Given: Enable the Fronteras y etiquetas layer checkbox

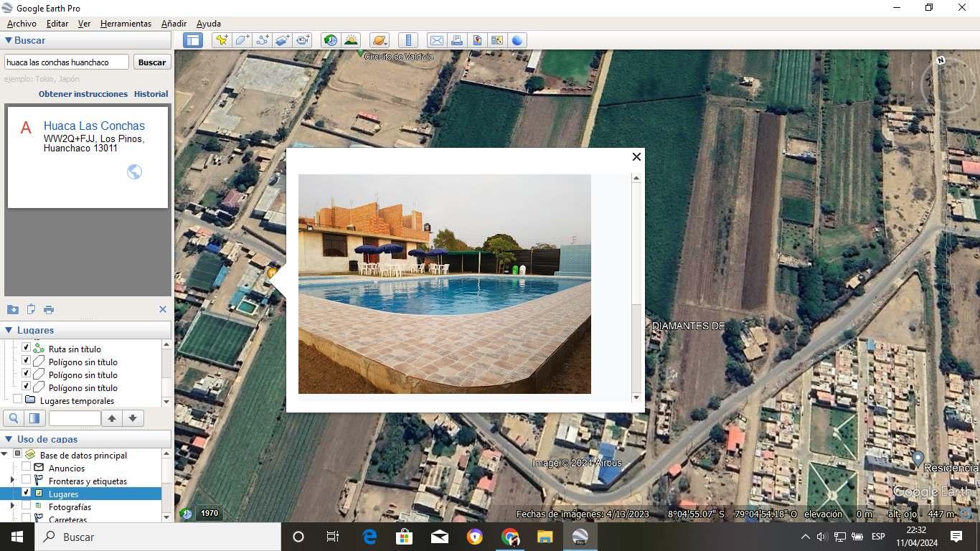Looking at the screenshot, I should click(x=26, y=480).
